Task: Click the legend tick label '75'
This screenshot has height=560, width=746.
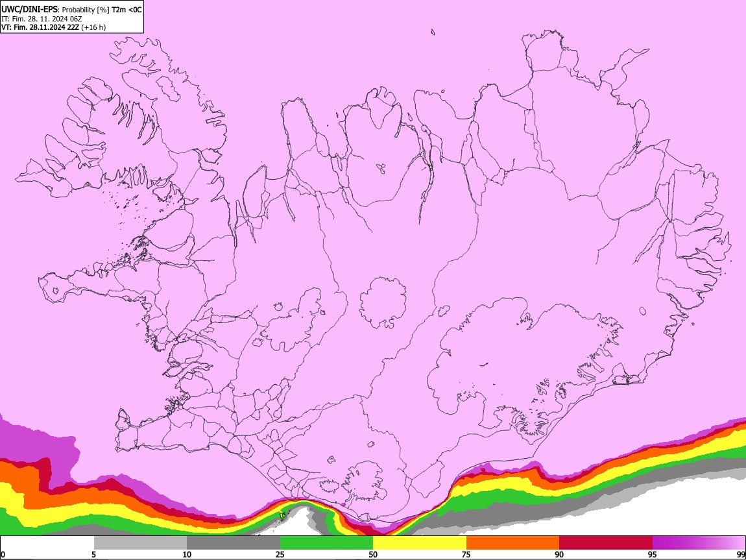Action: point(466,554)
